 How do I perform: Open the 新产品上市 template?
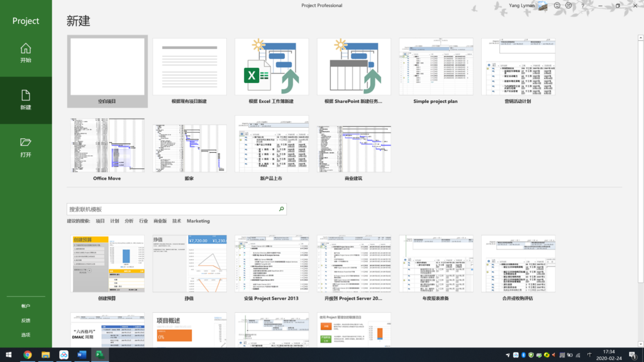[x=272, y=144]
